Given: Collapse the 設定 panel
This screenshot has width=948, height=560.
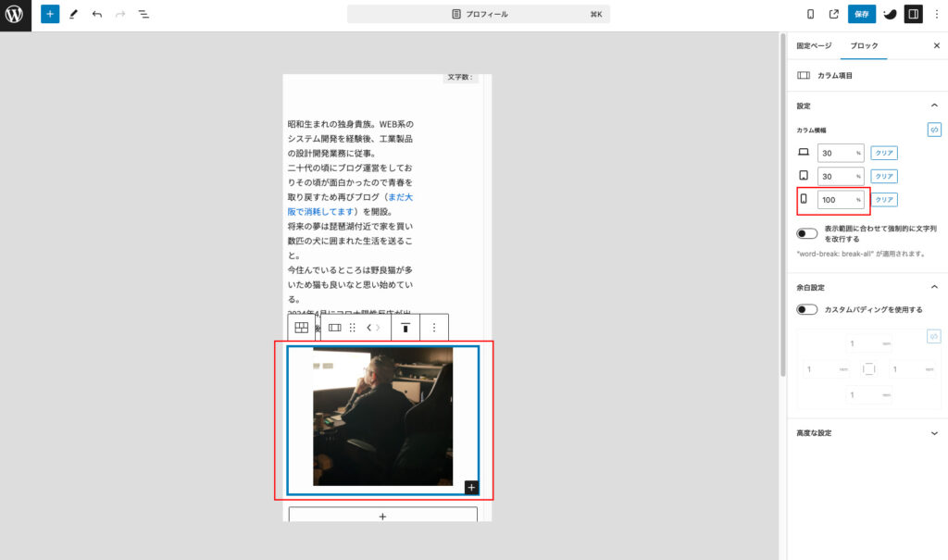Looking at the screenshot, I should click(867, 106).
